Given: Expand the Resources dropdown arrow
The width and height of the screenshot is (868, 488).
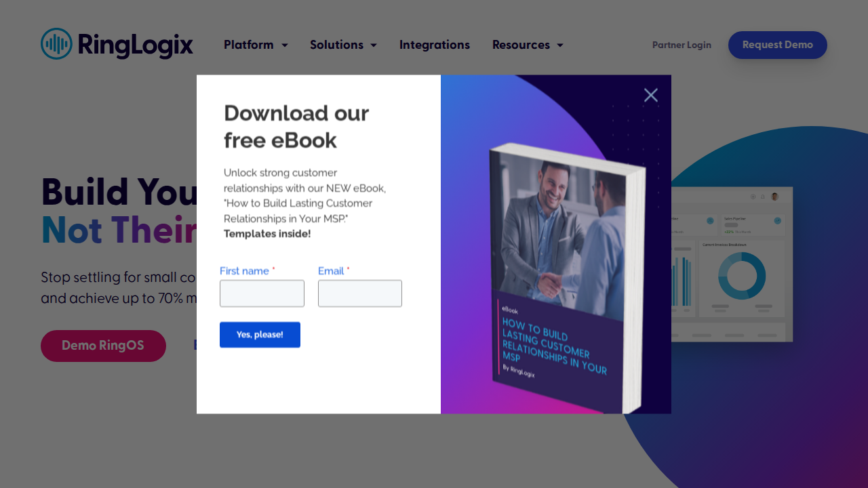Looking at the screenshot, I should [x=560, y=45].
